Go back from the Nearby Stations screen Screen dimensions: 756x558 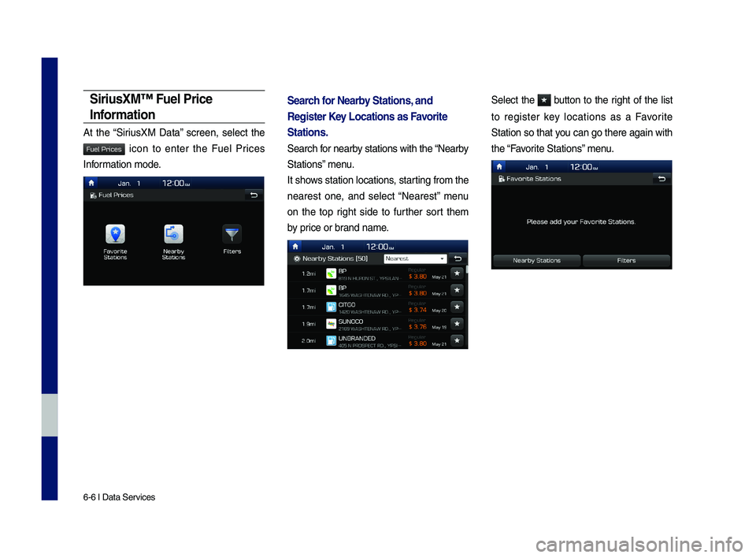click(x=458, y=258)
